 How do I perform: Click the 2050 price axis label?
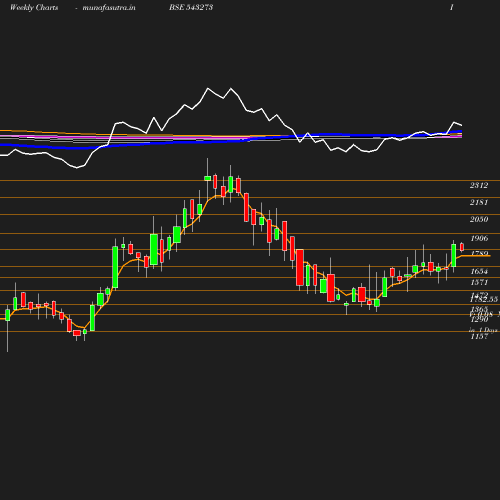[x=479, y=219]
